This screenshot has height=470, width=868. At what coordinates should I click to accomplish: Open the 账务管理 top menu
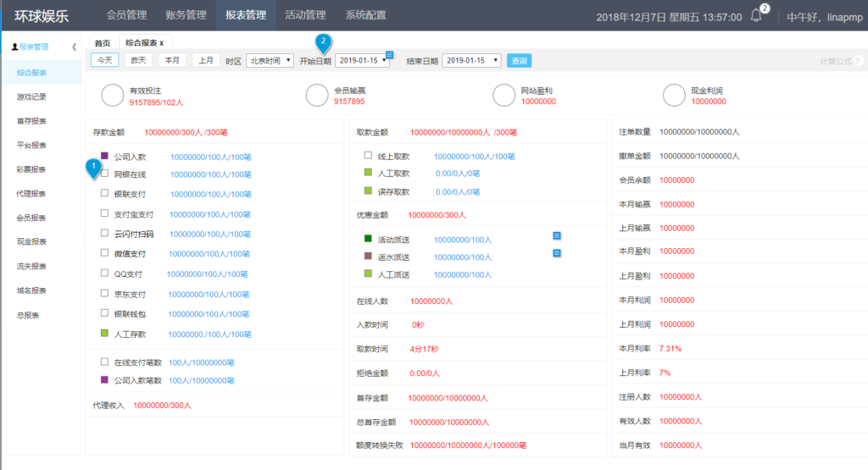coord(186,15)
